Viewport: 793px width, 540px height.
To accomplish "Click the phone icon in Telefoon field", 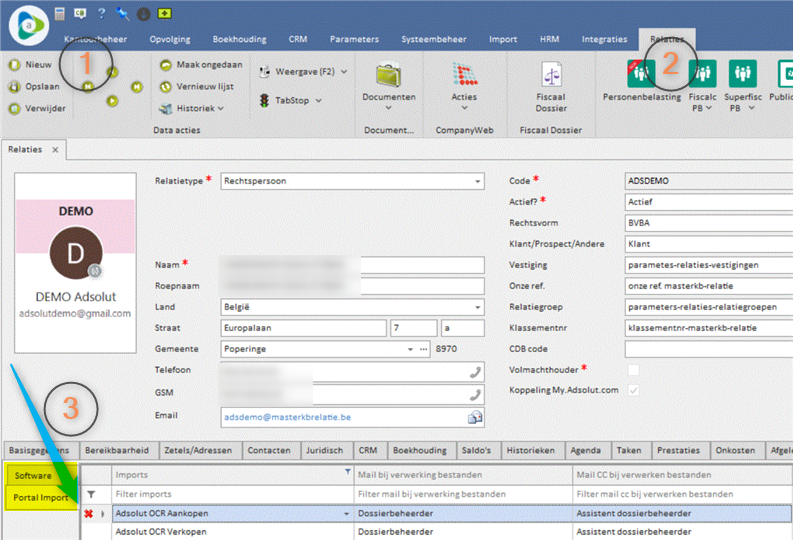I will (x=475, y=371).
